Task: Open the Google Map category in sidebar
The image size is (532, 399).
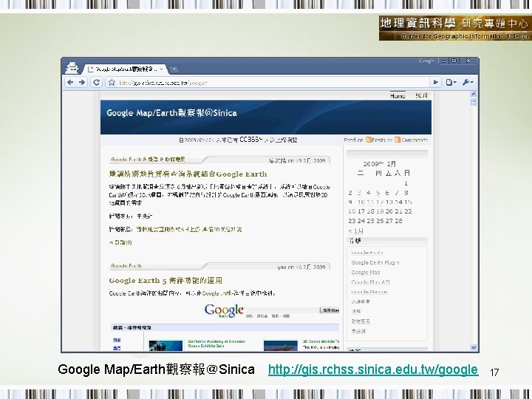Action: [x=366, y=273]
